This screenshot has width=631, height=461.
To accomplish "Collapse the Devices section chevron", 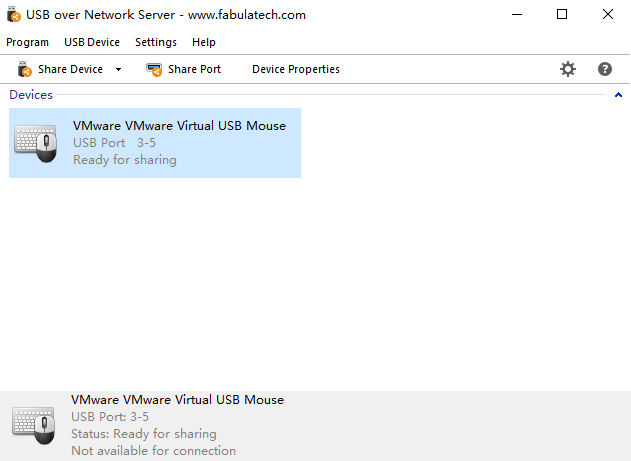I will [x=618, y=95].
